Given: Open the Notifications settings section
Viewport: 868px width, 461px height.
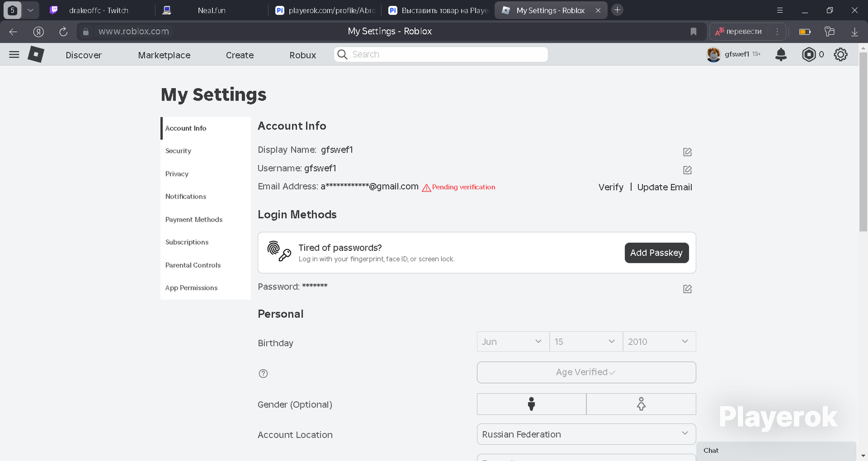Looking at the screenshot, I should (206, 196).
